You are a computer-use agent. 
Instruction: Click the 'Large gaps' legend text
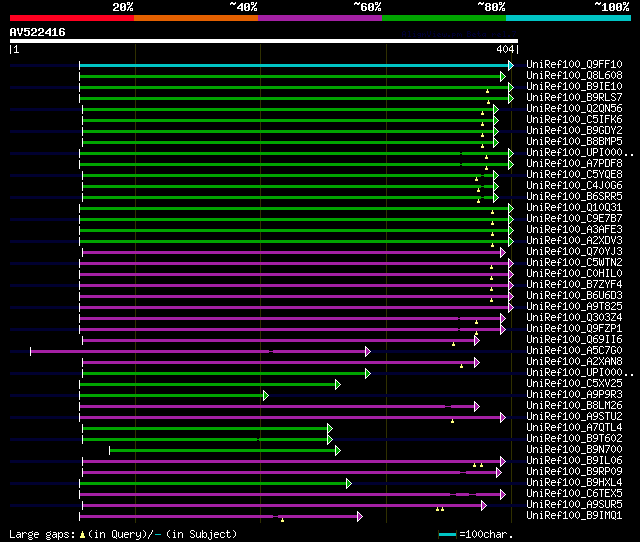click(42, 534)
